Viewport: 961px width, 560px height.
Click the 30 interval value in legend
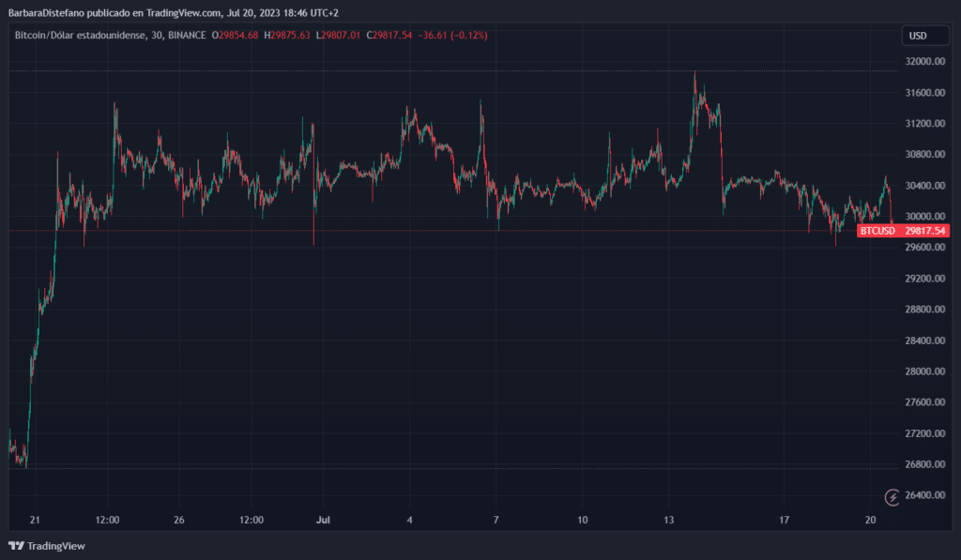[x=155, y=36]
